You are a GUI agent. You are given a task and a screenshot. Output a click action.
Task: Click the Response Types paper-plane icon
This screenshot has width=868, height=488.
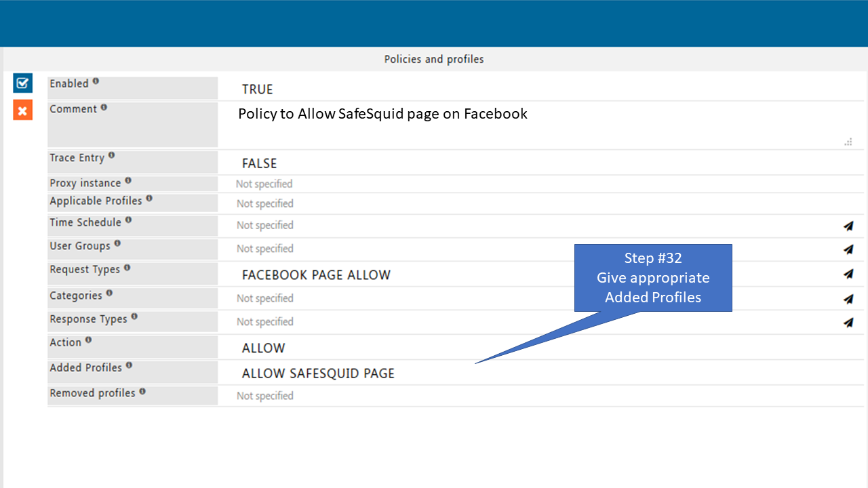(x=848, y=323)
